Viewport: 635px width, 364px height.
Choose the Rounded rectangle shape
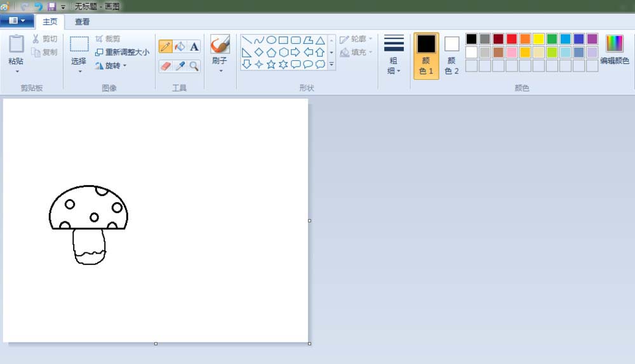296,40
